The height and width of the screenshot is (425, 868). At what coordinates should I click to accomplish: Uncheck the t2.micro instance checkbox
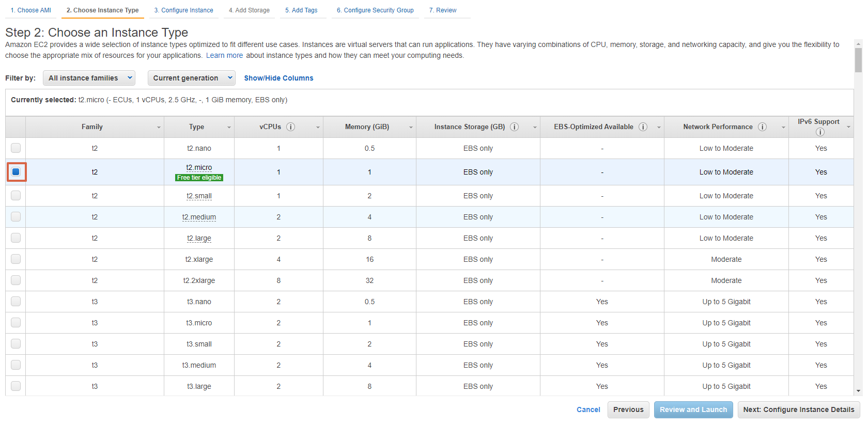click(16, 172)
